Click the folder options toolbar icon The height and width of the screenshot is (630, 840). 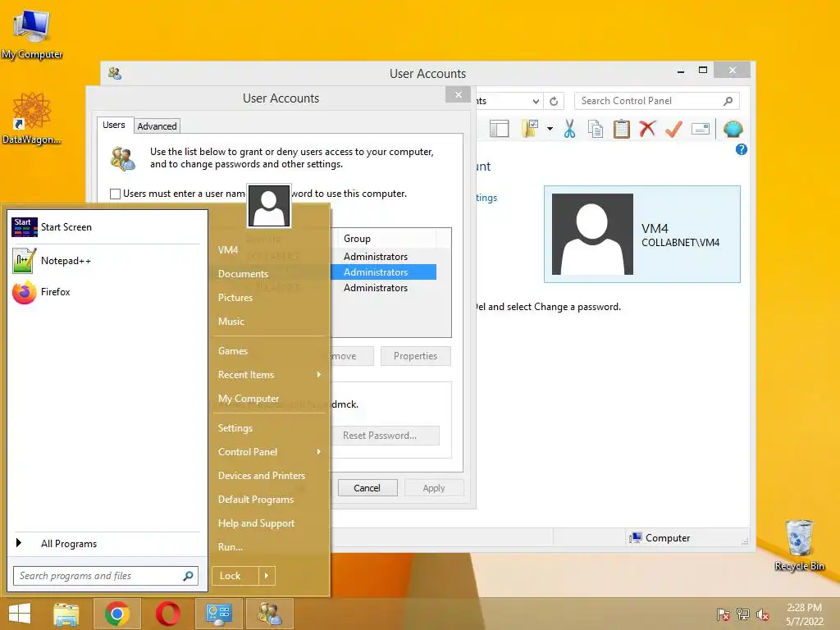pos(530,129)
